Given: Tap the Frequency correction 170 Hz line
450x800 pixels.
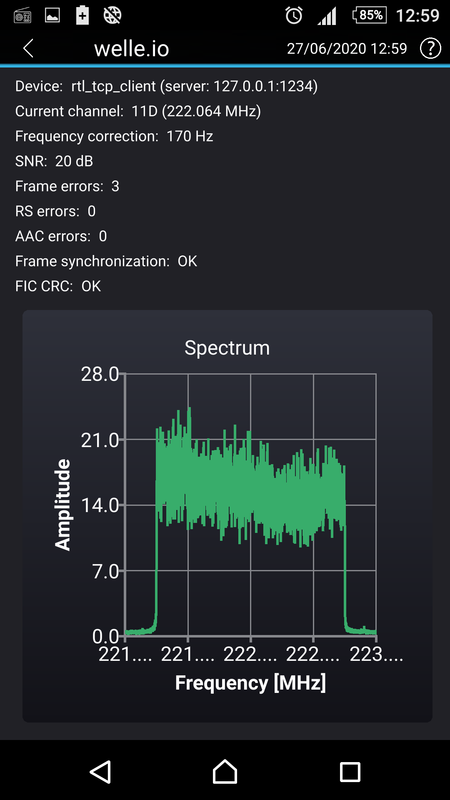Looking at the screenshot, I should [x=114, y=136].
